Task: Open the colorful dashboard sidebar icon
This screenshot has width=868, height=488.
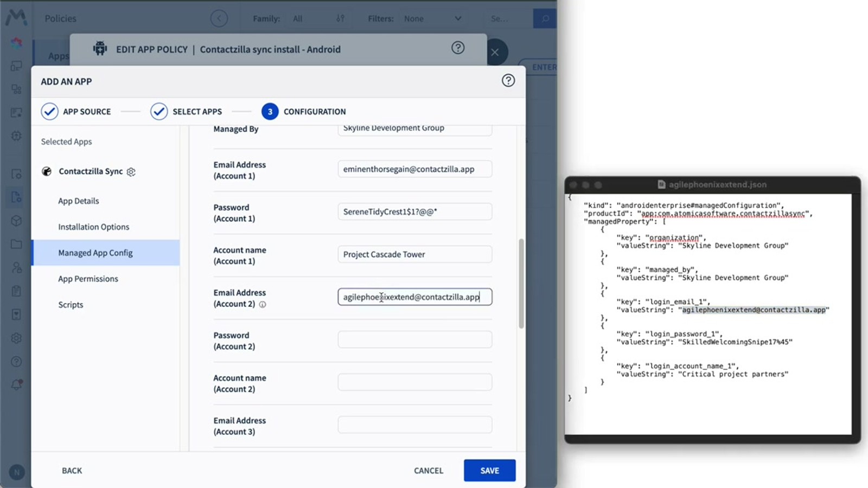Action: tap(16, 42)
